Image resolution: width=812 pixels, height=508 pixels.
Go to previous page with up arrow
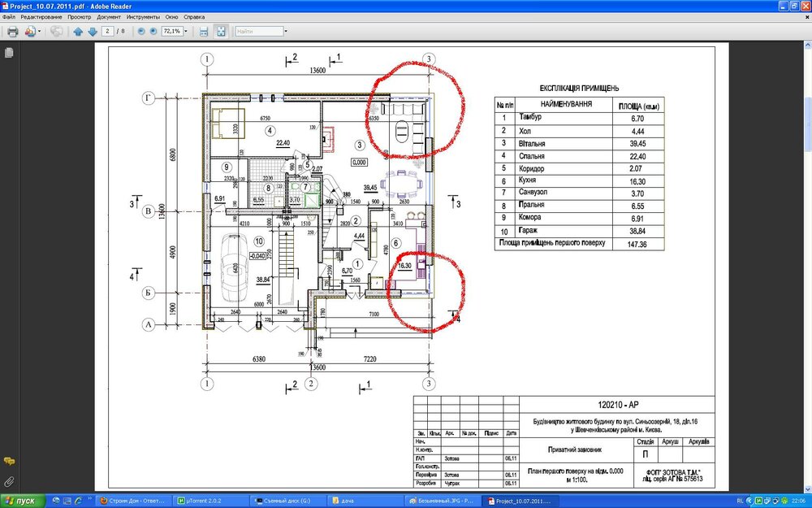click(x=78, y=32)
